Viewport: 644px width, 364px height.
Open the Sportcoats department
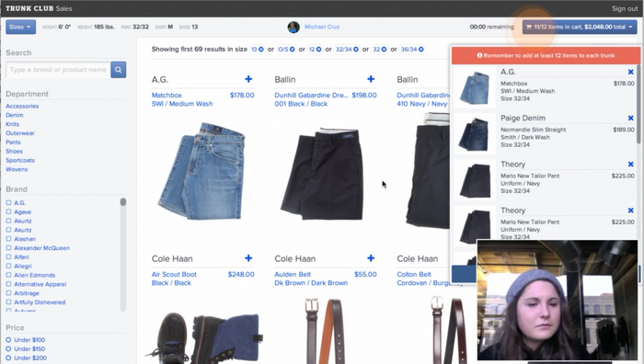coord(20,160)
